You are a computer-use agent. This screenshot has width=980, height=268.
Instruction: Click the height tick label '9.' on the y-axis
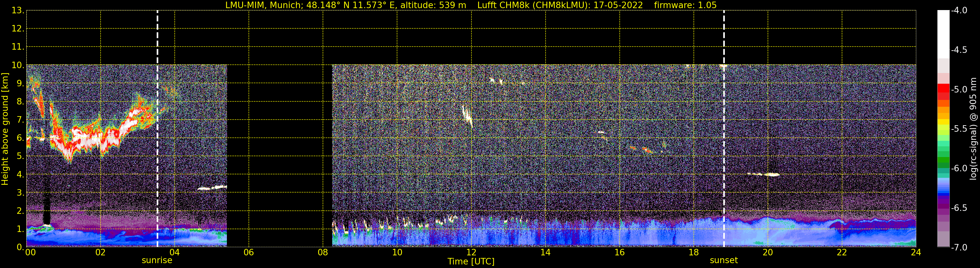pos(20,83)
